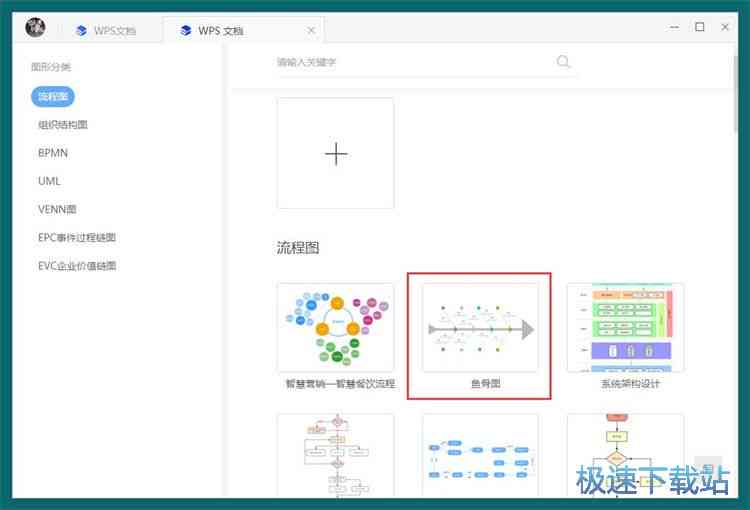Image resolution: width=750 pixels, height=510 pixels.
Task: Open the UML category
Action: (49, 181)
